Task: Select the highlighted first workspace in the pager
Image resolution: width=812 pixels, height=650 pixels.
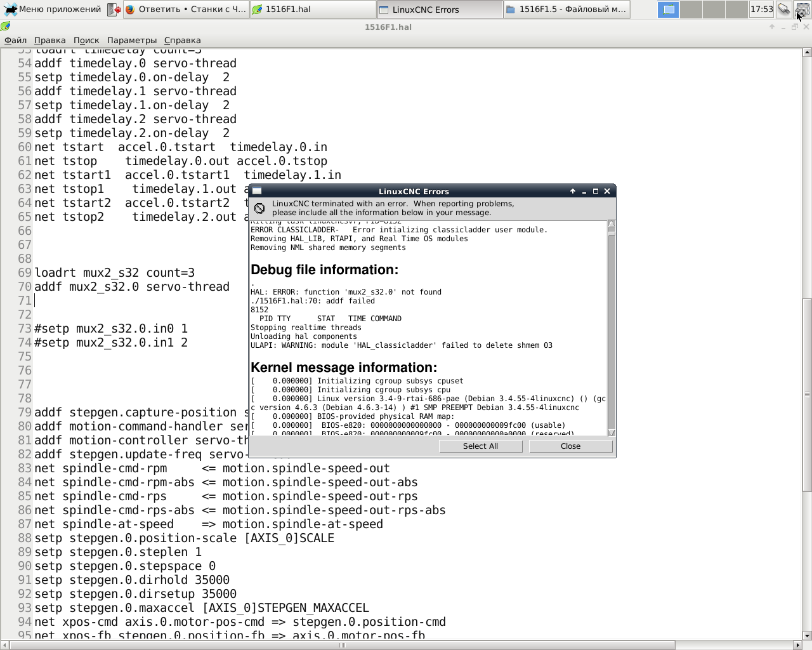Action: coord(668,10)
